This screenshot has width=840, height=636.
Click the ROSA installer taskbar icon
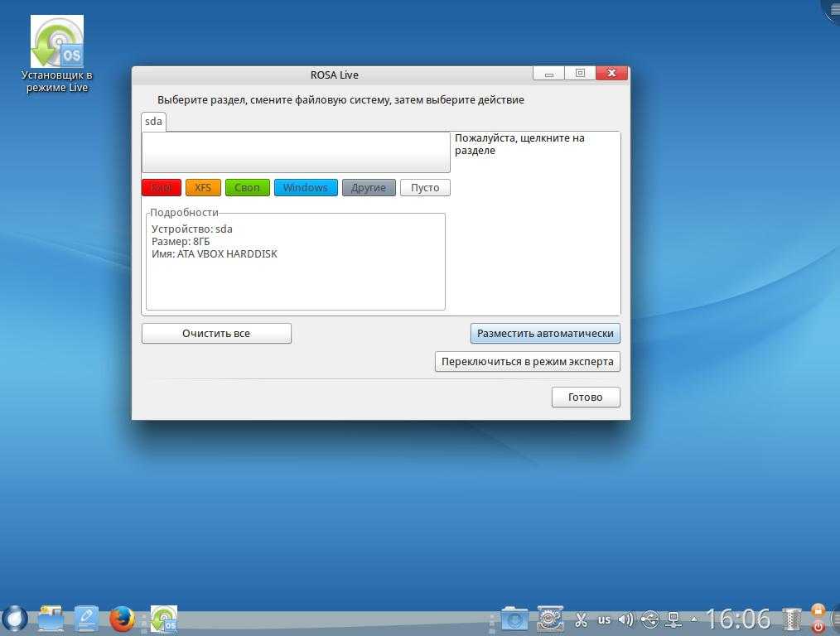(x=163, y=619)
